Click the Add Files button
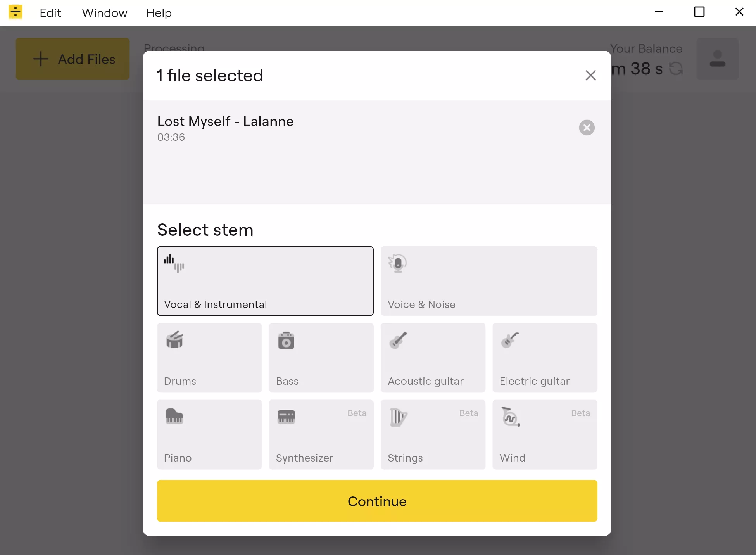This screenshot has height=555, width=756. (72, 59)
